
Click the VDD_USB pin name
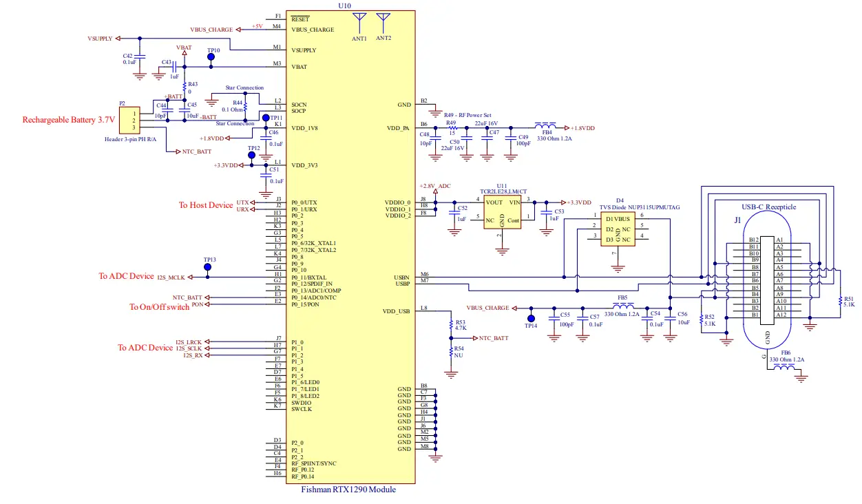[396, 311]
